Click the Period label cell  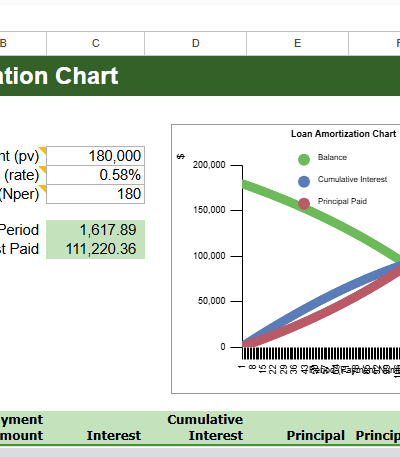23,230
